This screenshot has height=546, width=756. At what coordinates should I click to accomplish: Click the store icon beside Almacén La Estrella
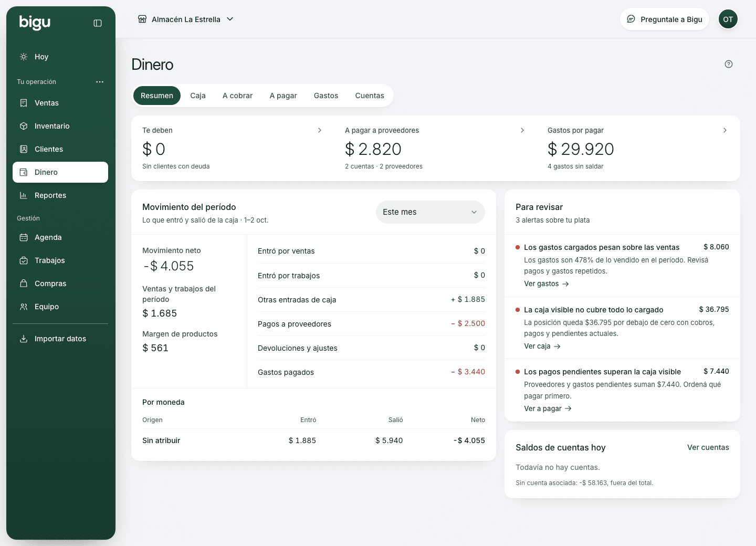click(142, 19)
